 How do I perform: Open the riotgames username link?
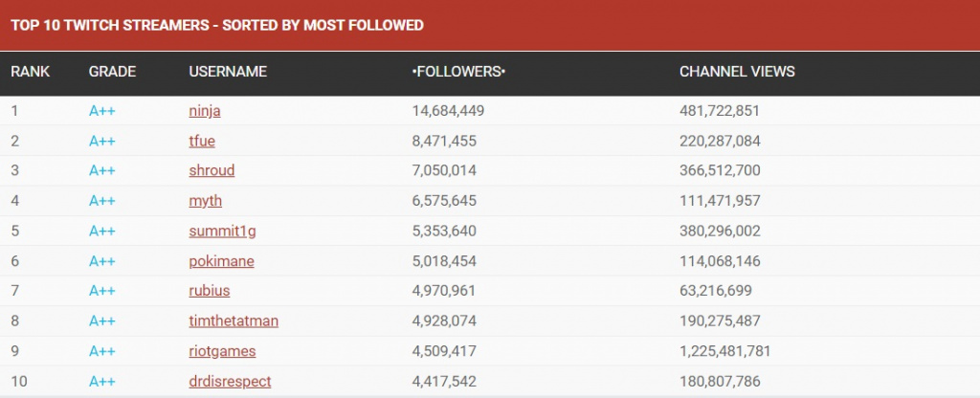[x=222, y=351]
